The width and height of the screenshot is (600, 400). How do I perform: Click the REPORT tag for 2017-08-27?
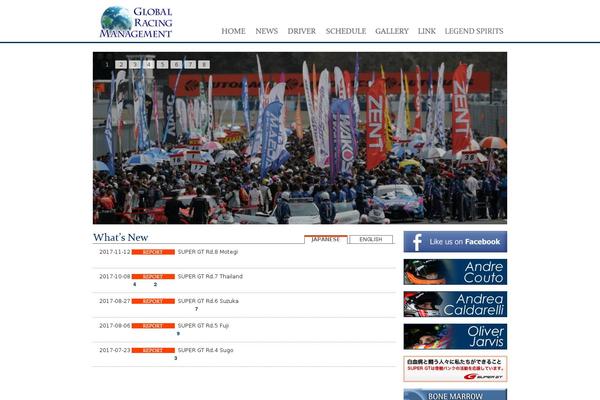pyautogui.click(x=153, y=301)
